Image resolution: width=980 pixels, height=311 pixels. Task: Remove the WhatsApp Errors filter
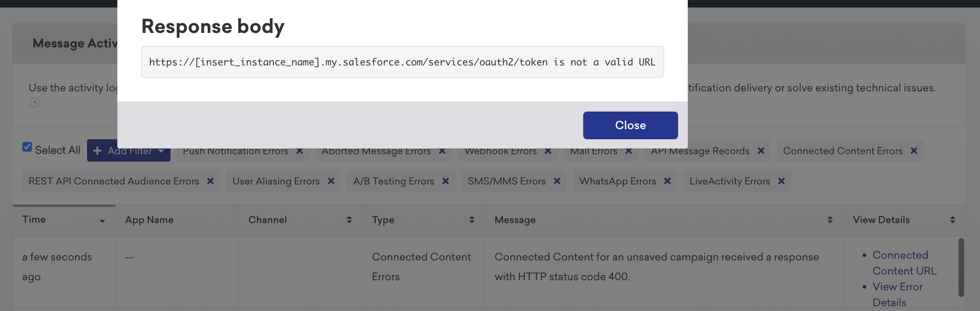[x=667, y=181]
